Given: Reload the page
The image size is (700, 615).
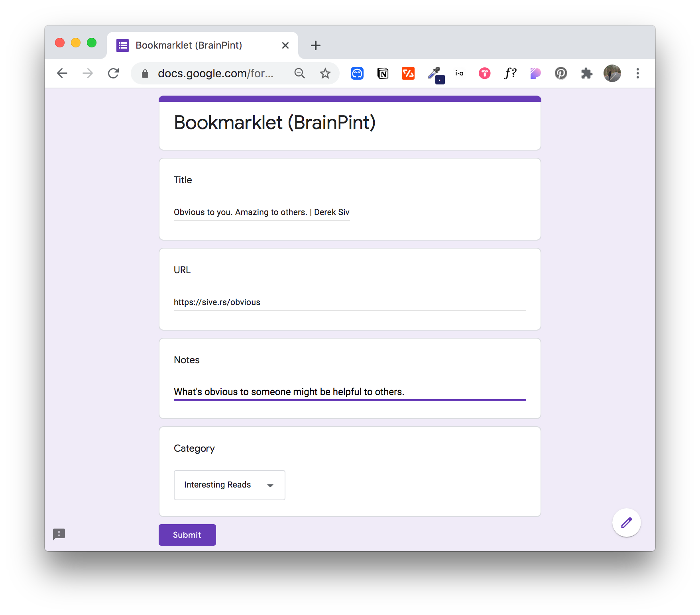Looking at the screenshot, I should [114, 73].
